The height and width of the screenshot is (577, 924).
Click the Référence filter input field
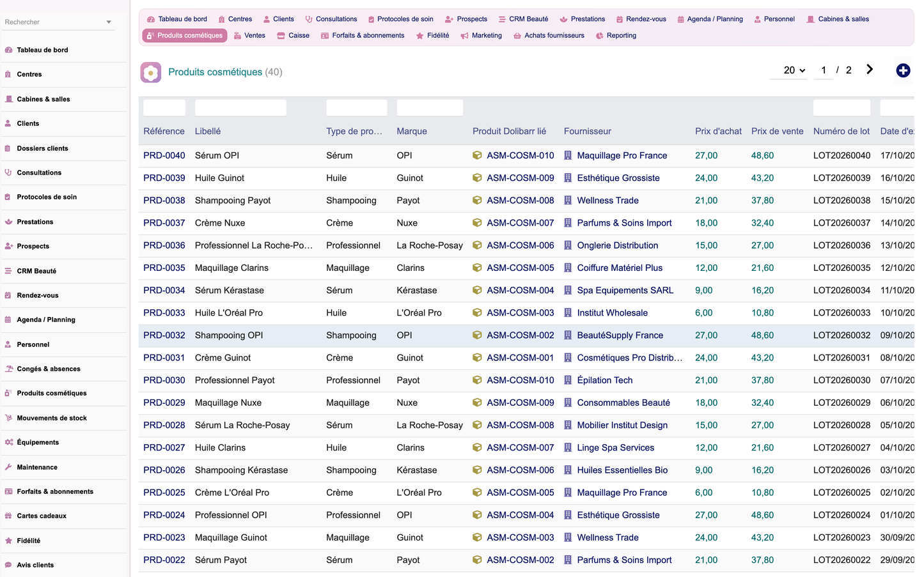[164, 108]
